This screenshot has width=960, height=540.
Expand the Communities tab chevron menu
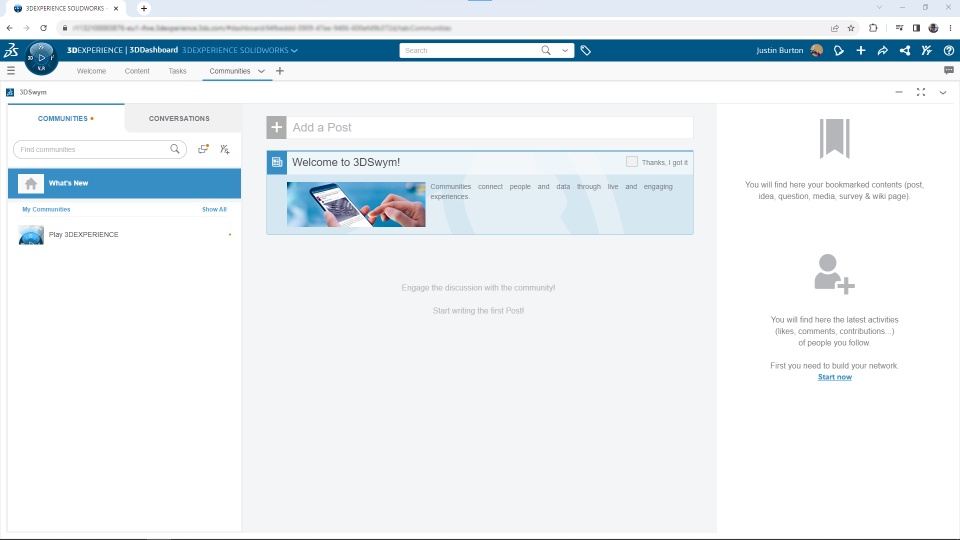point(261,71)
